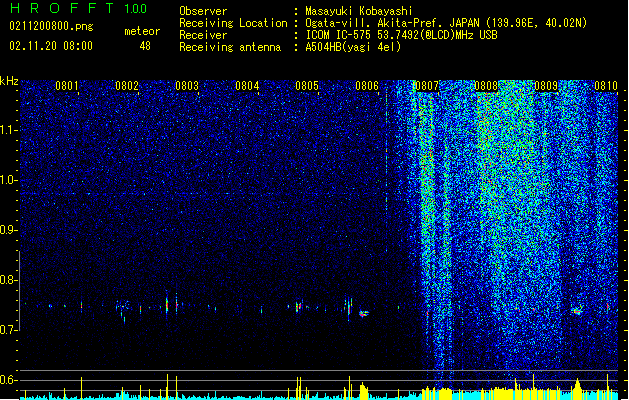Click the 0810 time marker
Screen dimensions: 629x400
click(606, 86)
